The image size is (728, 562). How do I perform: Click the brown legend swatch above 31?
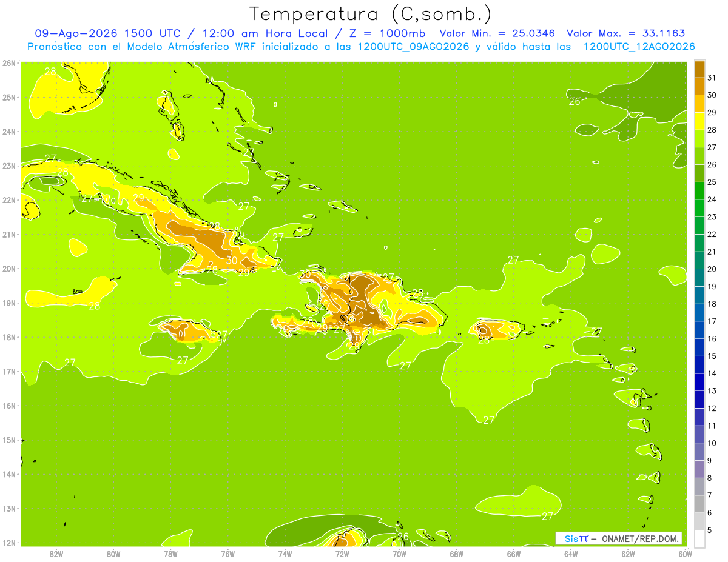(x=699, y=69)
